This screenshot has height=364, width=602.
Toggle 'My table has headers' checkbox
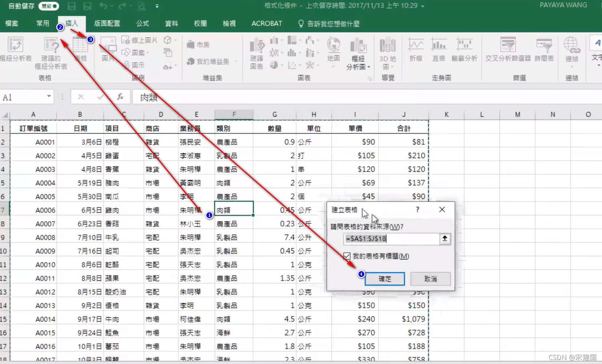coord(347,256)
